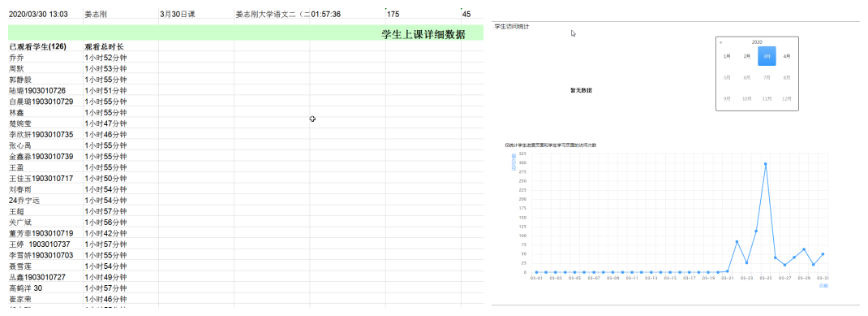This screenshot has width=868, height=316.
Task: Click the 2020 year label
Action: 757,42
